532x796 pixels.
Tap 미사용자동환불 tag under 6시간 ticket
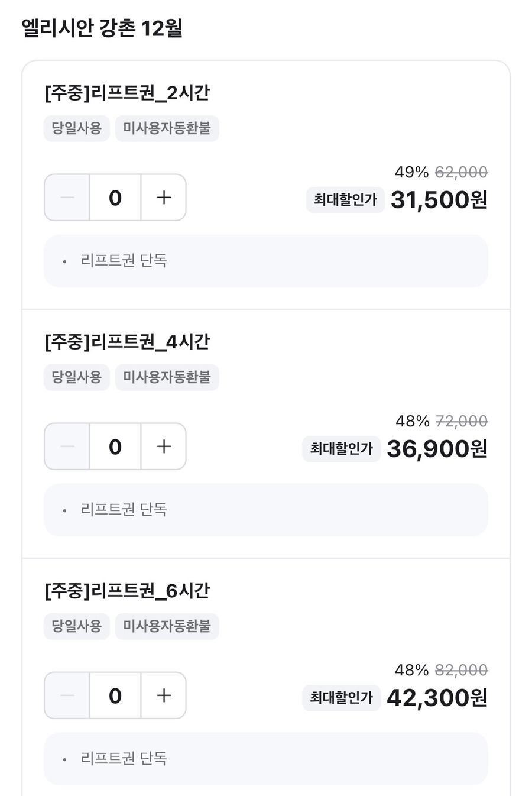tap(167, 626)
